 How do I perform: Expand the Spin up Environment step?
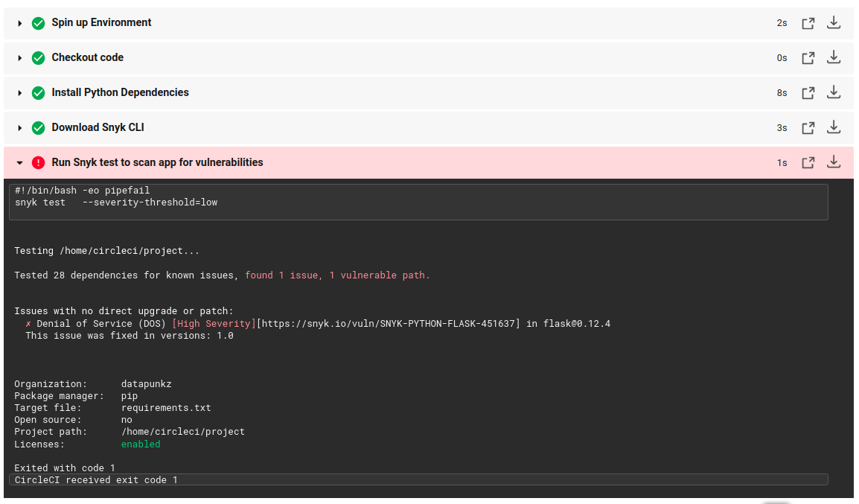click(19, 22)
